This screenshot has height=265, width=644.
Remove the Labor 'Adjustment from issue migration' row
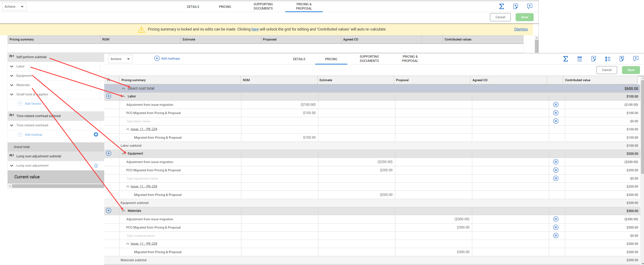tap(555, 105)
